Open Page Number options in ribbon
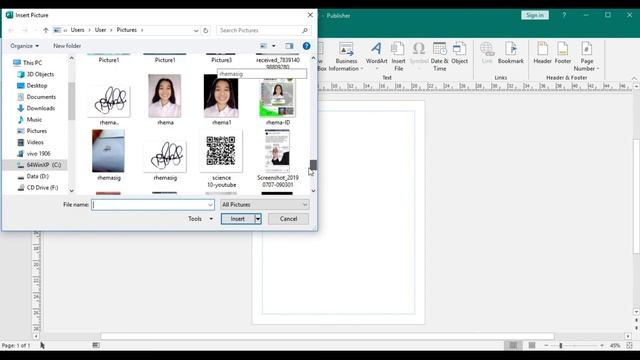640x360 pixels. pyautogui.click(x=587, y=56)
